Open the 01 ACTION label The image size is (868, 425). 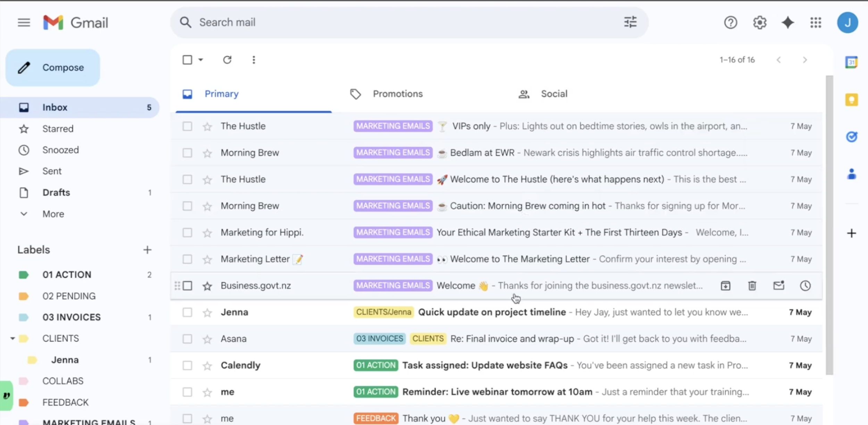[x=67, y=275]
